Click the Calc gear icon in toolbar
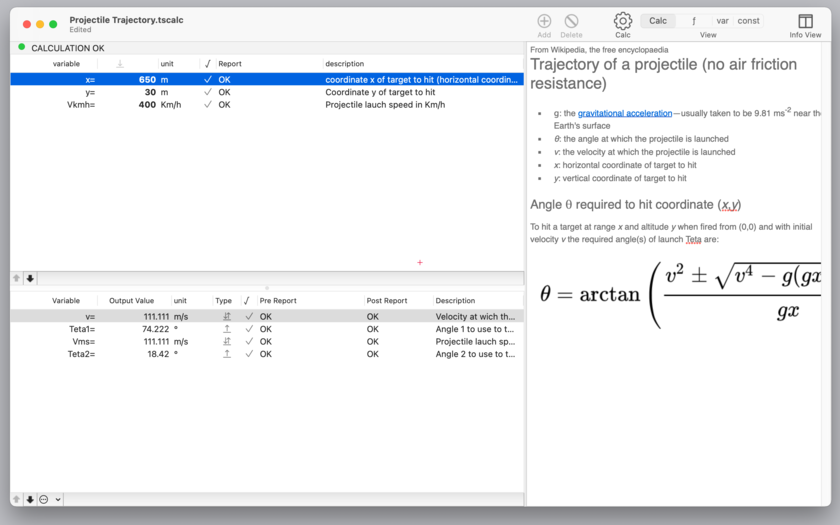Viewport: 840px width, 525px height. [x=622, y=21]
